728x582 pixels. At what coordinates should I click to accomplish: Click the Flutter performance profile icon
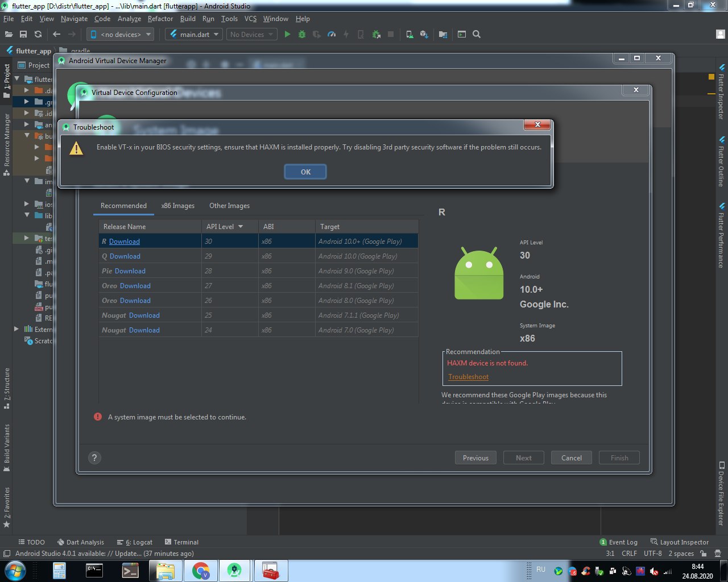pos(332,34)
